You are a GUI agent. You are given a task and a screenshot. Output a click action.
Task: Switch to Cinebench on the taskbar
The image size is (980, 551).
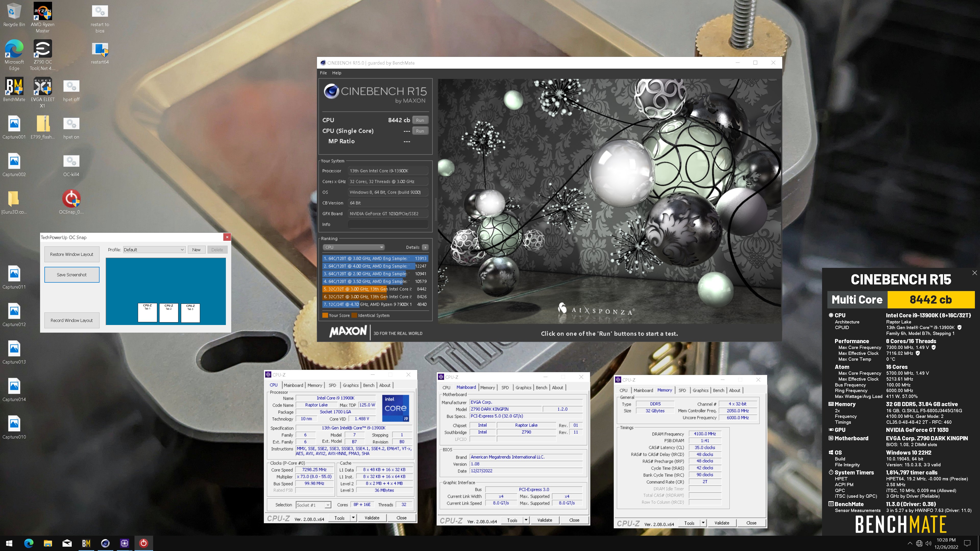click(x=105, y=543)
